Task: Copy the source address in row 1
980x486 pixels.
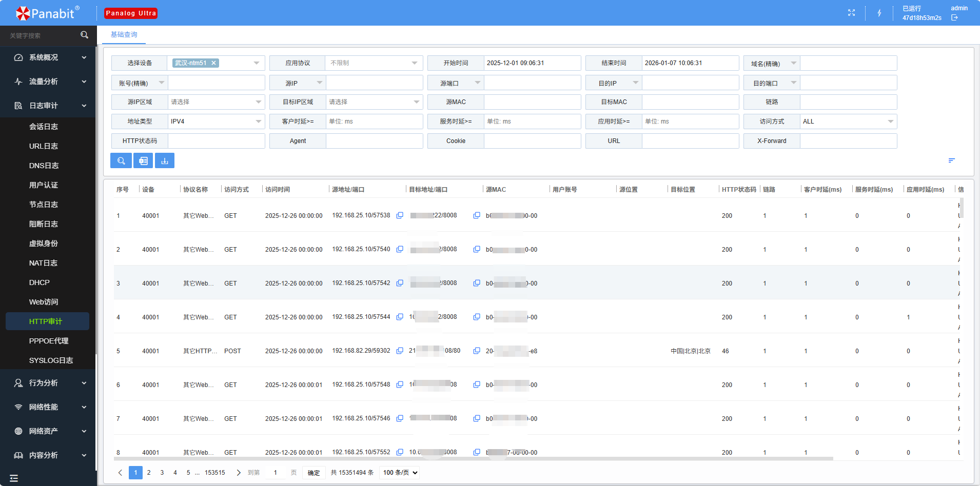Action: (400, 216)
